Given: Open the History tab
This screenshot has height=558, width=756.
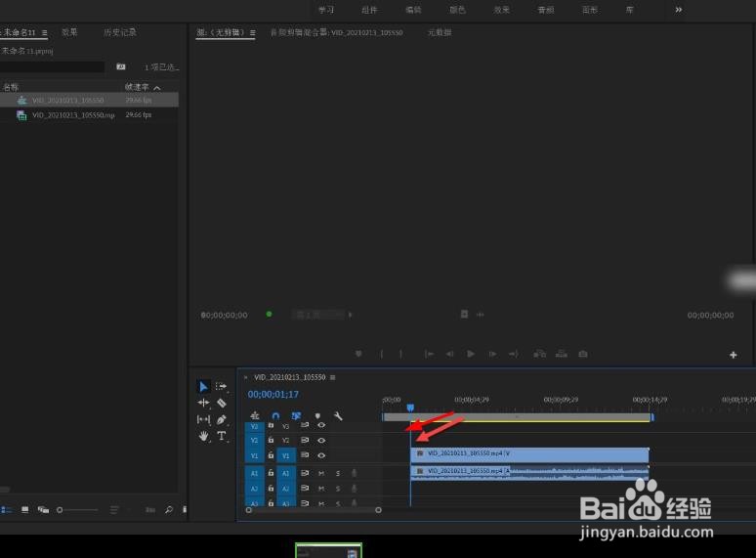Looking at the screenshot, I should (119, 32).
